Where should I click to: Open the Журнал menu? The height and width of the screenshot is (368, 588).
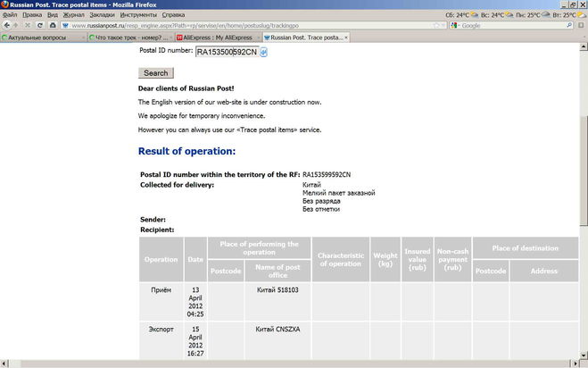pos(73,15)
